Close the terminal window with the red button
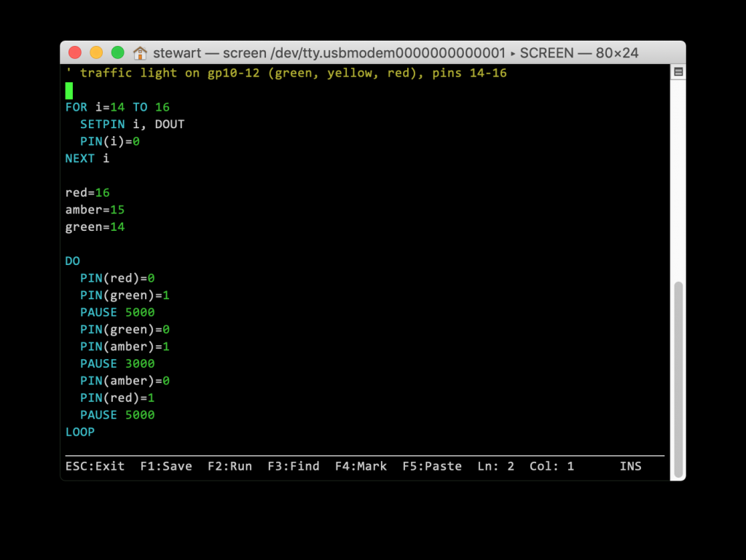 click(x=75, y=52)
